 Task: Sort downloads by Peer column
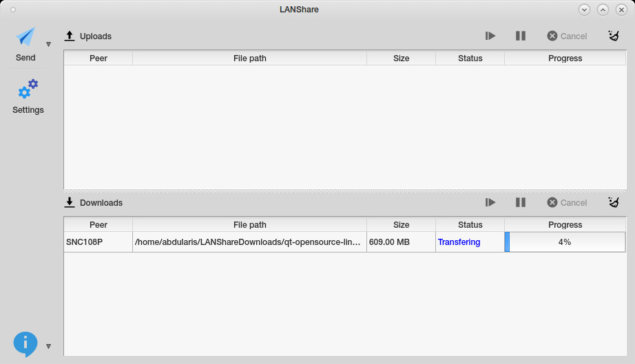point(98,225)
